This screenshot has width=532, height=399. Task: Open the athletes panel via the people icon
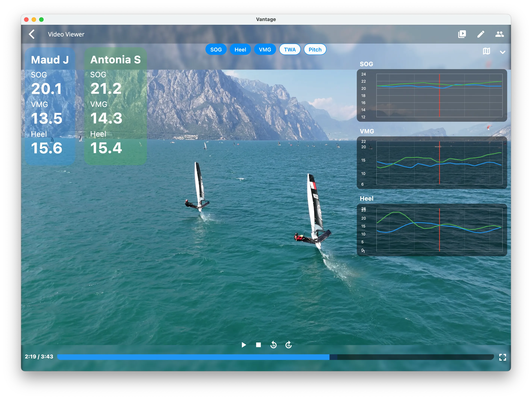point(499,34)
